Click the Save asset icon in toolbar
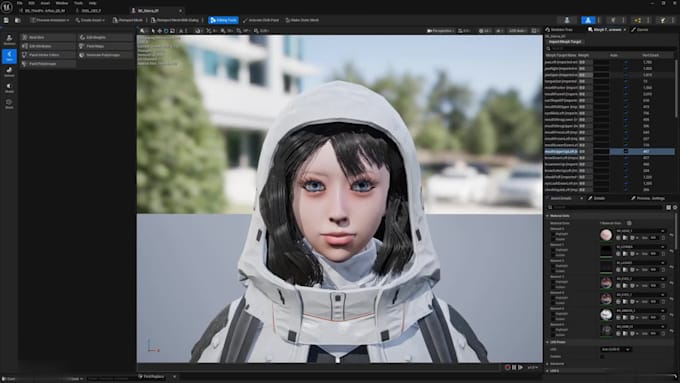 point(6,20)
